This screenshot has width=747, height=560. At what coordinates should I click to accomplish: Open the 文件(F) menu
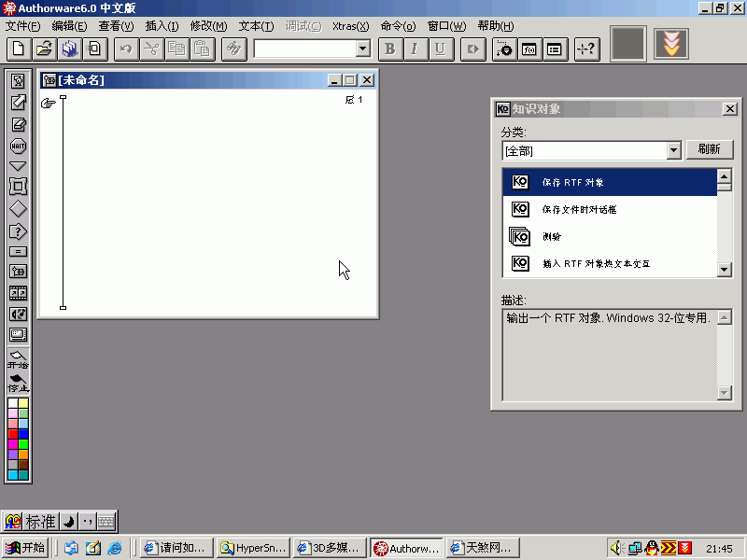[x=22, y=26]
